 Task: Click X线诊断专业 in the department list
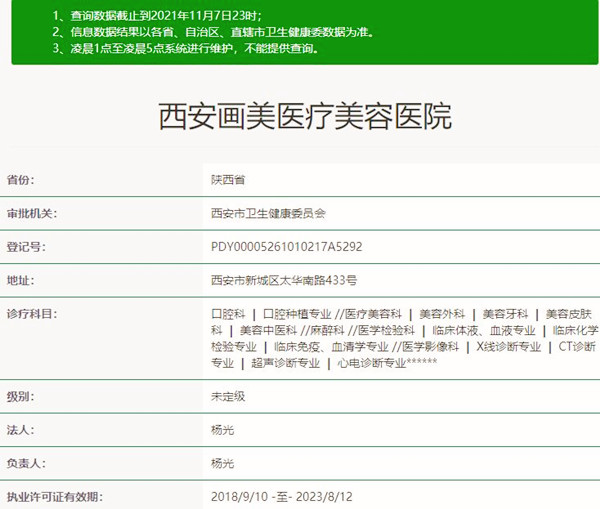[509, 347]
